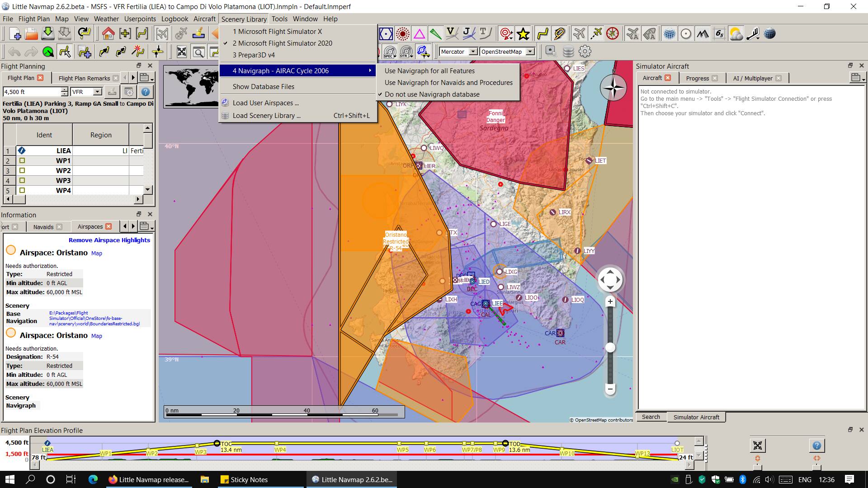Click the Ident column header
The height and width of the screenshot is (488, 868).
pyautogui.click(x=44, y=135)
